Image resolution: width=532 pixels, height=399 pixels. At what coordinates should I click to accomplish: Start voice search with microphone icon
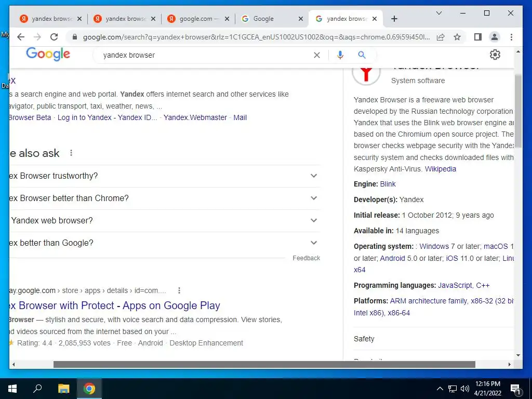click(x=340, y=55)
